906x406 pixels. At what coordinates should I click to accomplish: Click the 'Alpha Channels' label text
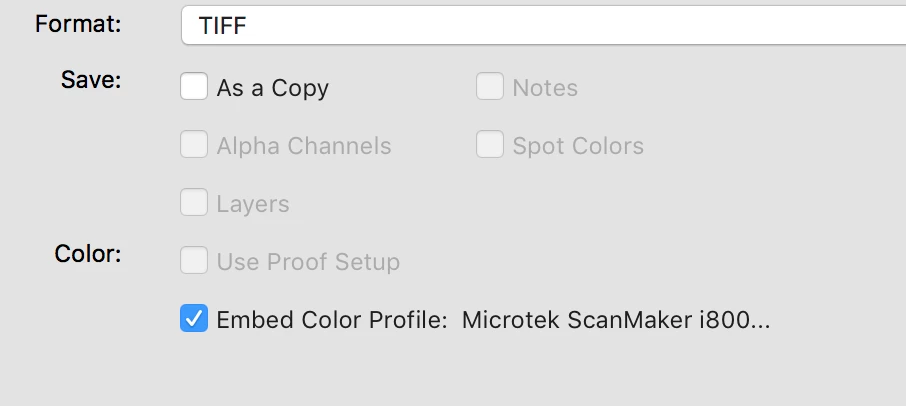coord(304,146)
